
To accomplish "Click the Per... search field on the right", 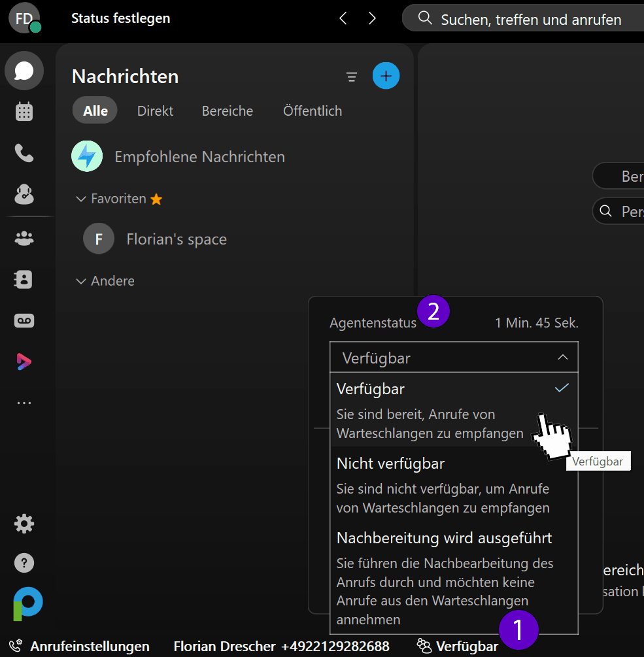I will [x=619, y=211].
